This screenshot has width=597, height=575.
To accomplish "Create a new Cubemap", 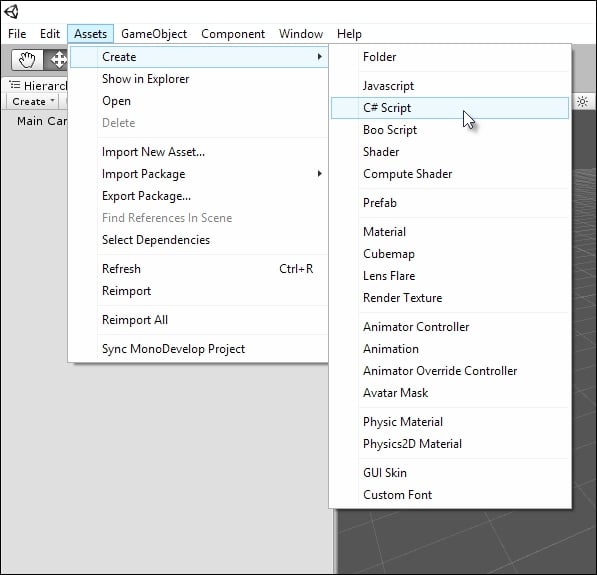I will (450, 254).
